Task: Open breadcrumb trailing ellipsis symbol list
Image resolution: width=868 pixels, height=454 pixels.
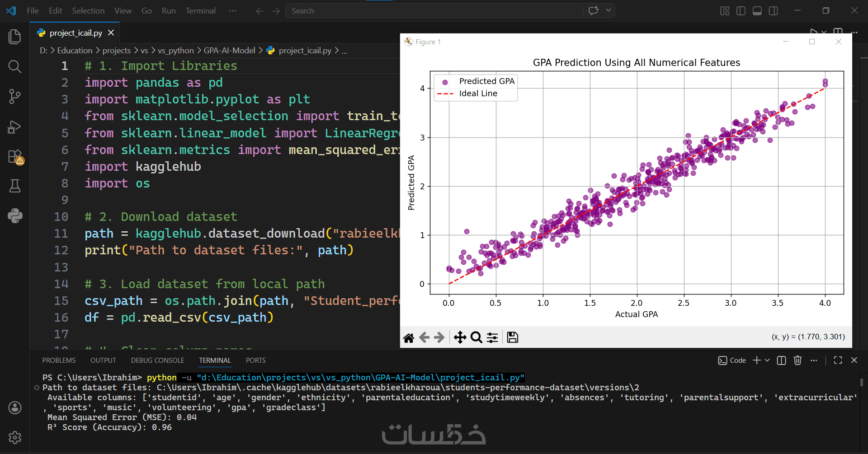Action: click(344, 51)
